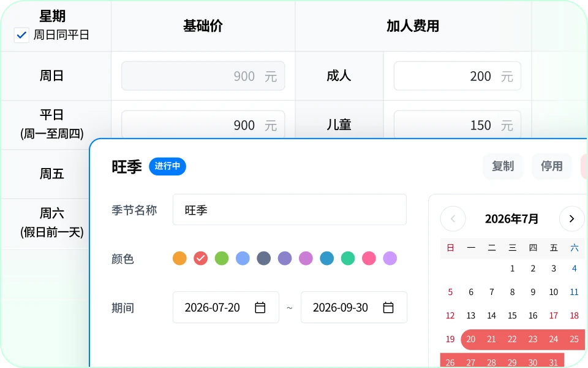Click the end date field 2026-09-30
This screenshot has width=588, height=368.
tap(354, 307)
